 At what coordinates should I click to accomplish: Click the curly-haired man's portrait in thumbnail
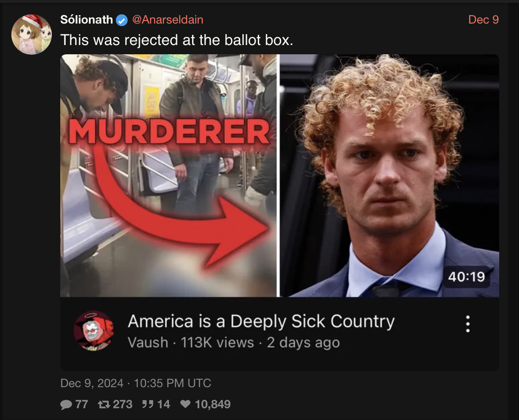[x=390, y=175]
